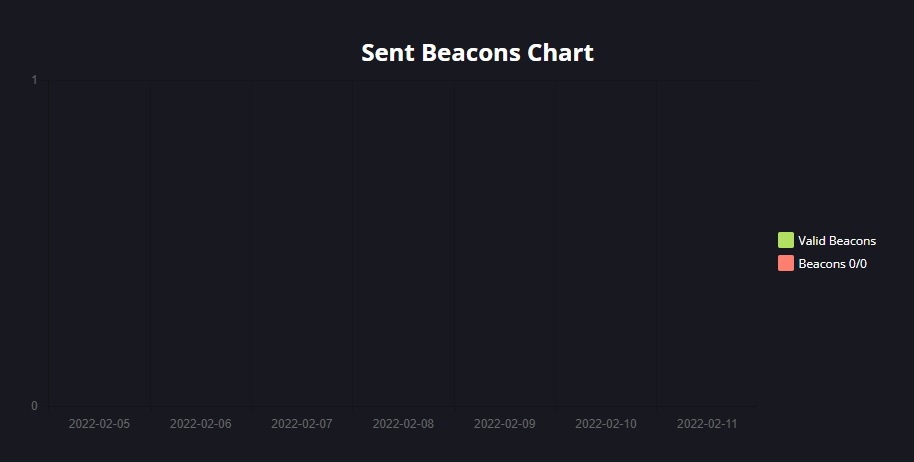Click the plot column for 2022-02-11
This screenshot has width=914, height=462.
click(707, 243)
